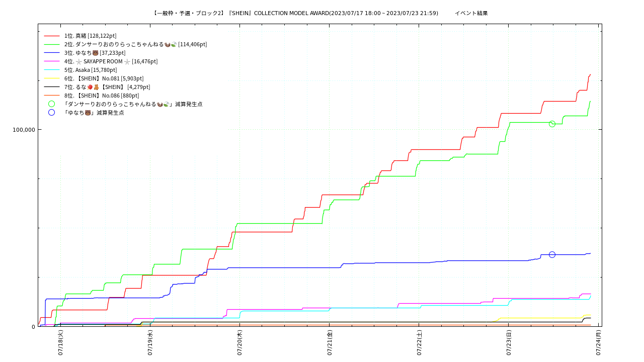
Task: Click legend entry 5位 Asaka 15,780pt
Action: (91, 70)
